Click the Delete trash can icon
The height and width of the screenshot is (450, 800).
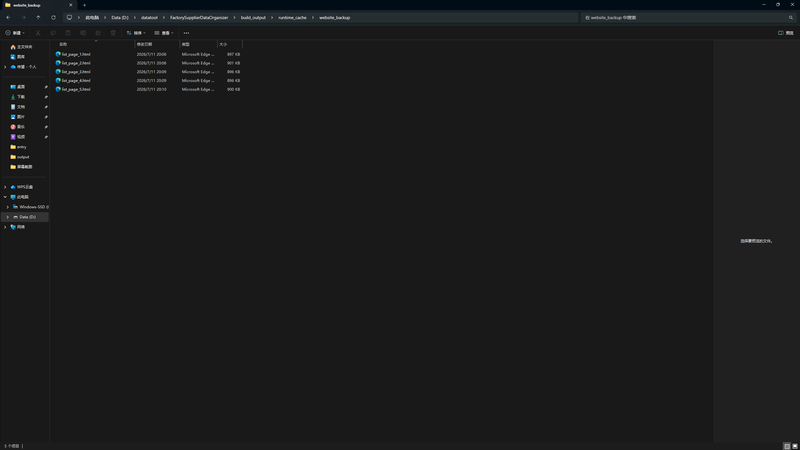click(113, 33)
